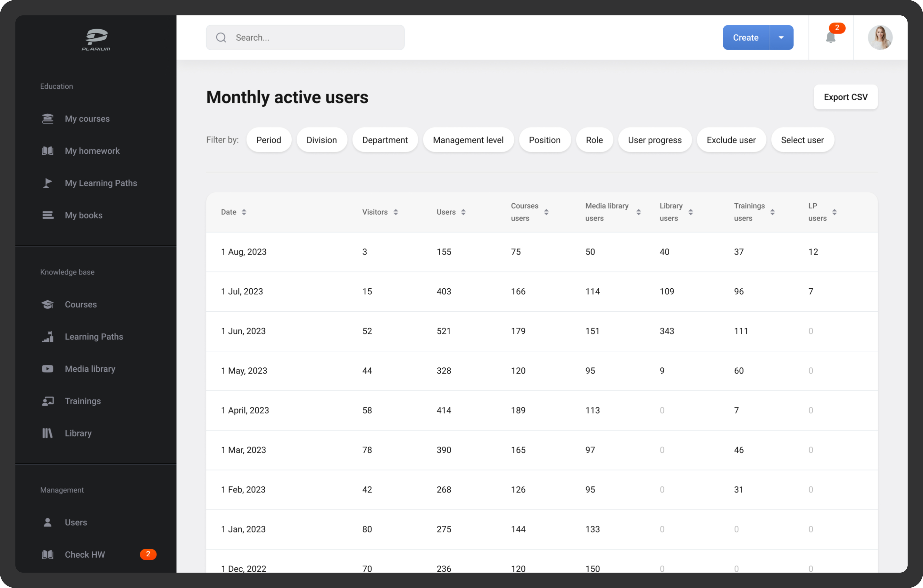Viewport: 923px width, 588px height.
Task: Click the My courses icon
Action: 47,119
